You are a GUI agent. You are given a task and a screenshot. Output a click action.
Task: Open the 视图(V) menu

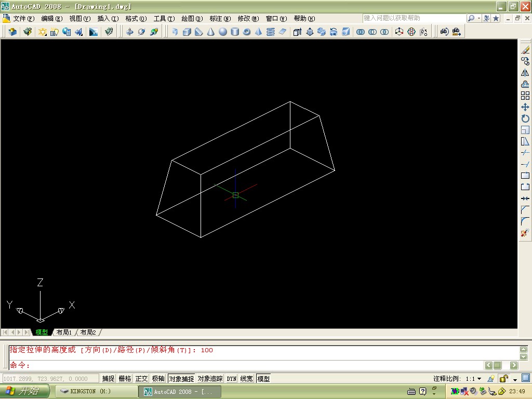79,19
